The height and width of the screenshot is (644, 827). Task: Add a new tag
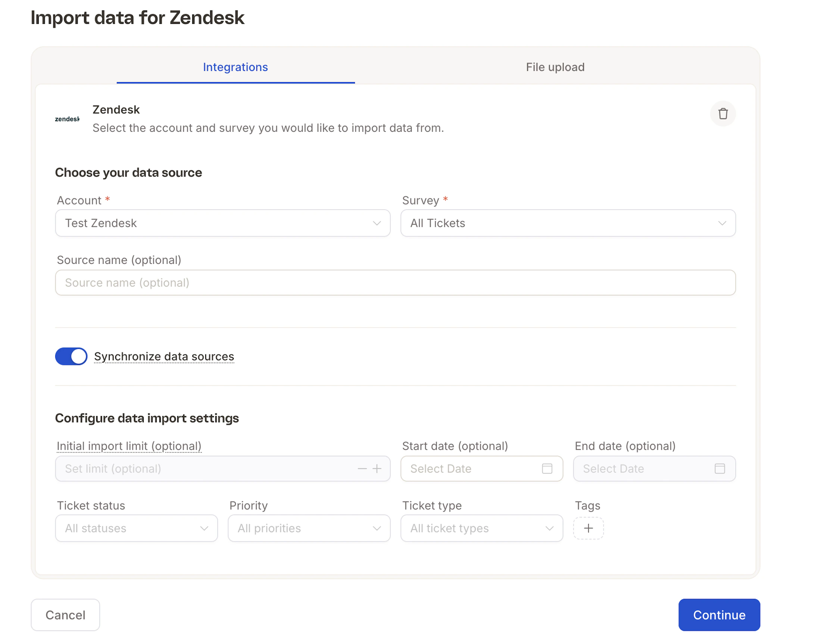[588, 528]
